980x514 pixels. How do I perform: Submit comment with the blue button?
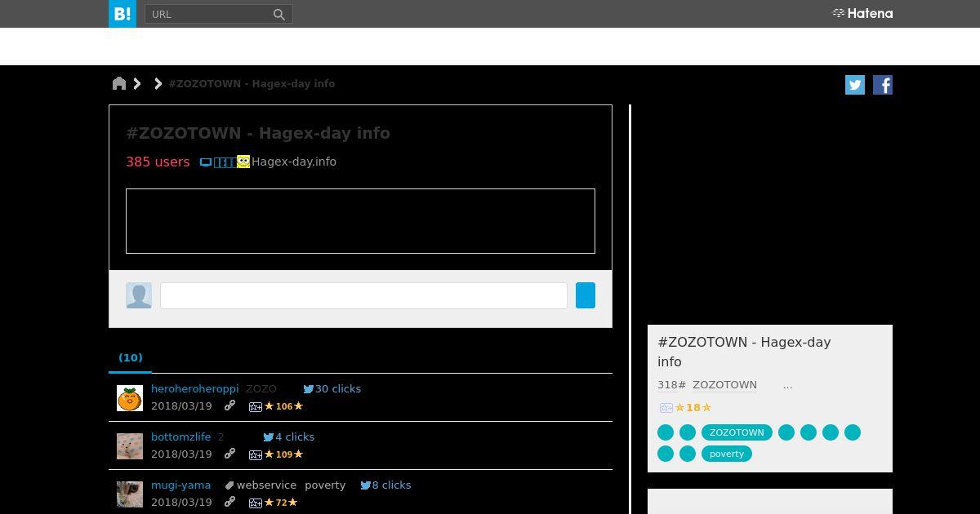click(586, 295)
